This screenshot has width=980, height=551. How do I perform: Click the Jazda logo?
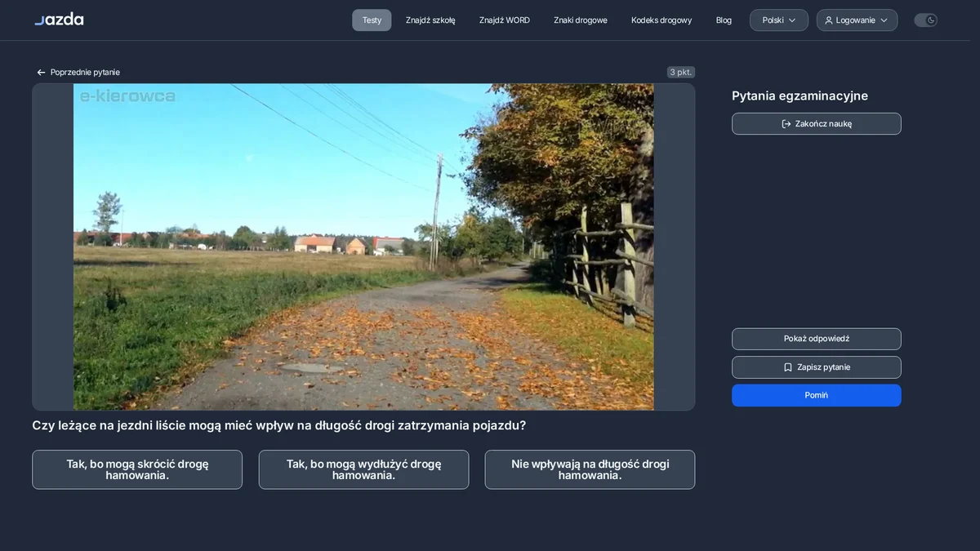(59, 19)
